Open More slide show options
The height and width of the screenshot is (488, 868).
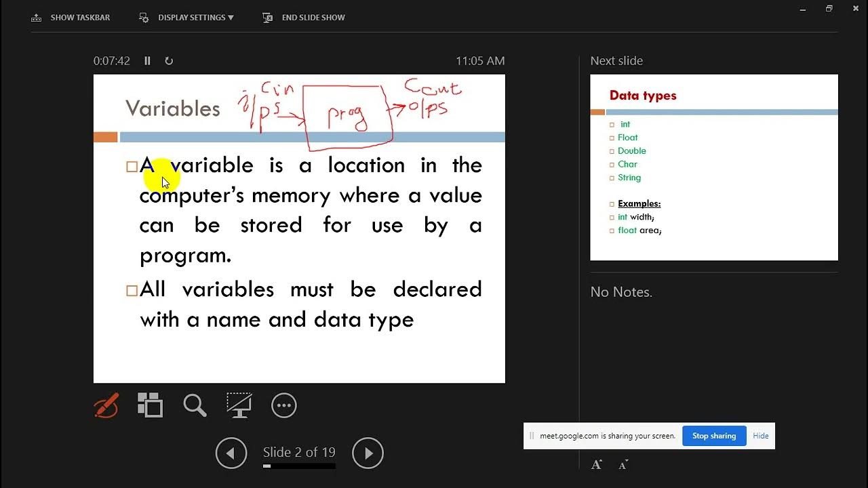(284, 406)
